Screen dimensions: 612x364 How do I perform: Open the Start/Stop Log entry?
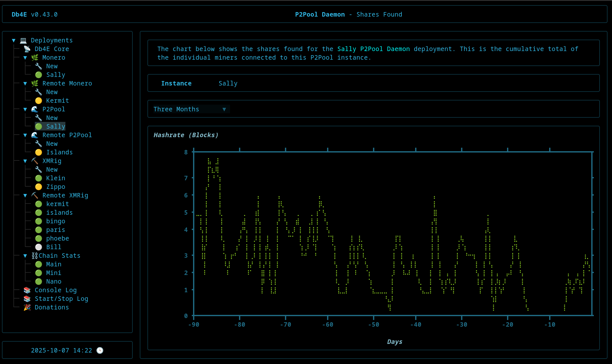click(61, 299)
